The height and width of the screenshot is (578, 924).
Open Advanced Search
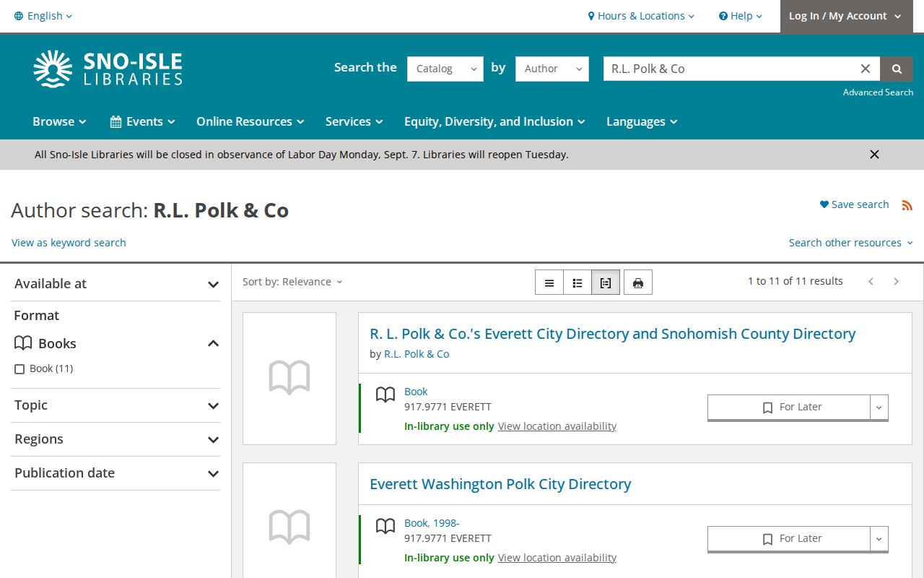point(878,92)
